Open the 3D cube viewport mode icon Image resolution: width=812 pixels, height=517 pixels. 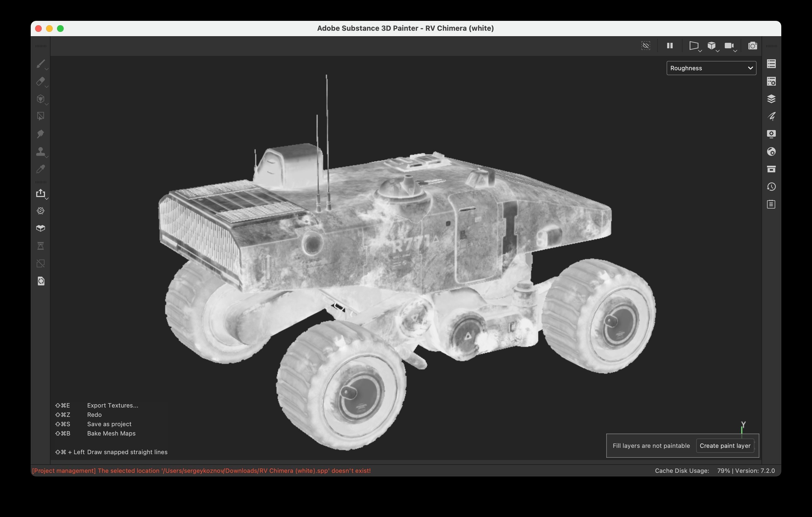click(x=712, y=46)
